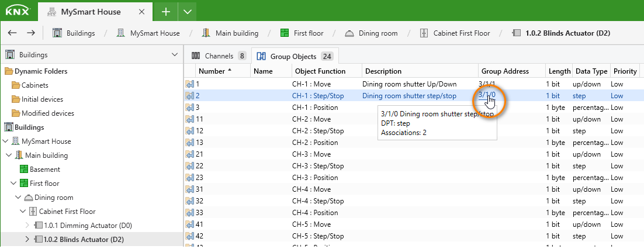
Task: Click group object icon of row 41
Action: pos(189,225)
